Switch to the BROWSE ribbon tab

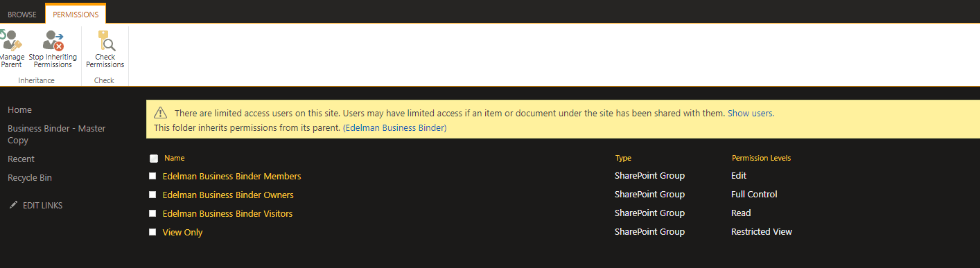coord(22,14)
